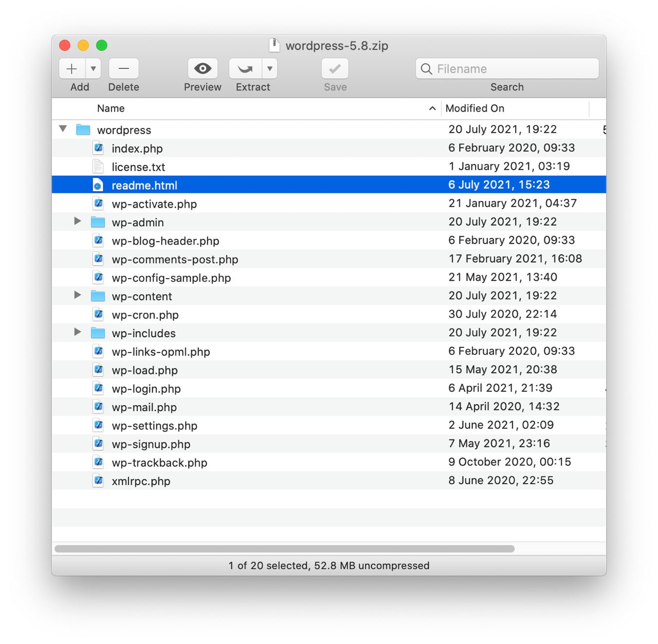Click the Save checkmark button

tap(335, 68)
